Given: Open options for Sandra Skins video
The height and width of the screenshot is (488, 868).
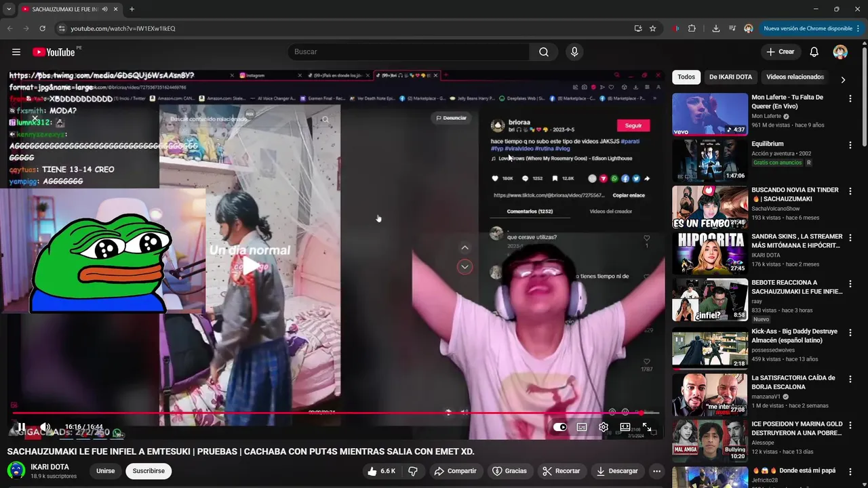Looking at the screenshot, I should coord(850,238).
